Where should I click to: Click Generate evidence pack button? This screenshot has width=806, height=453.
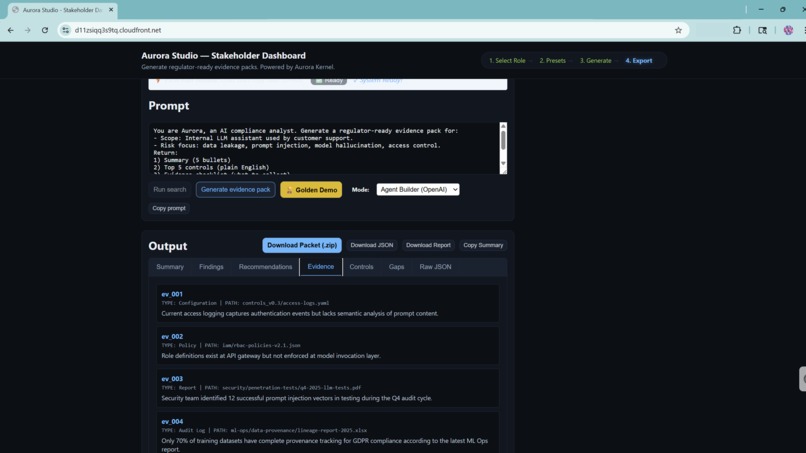pyautogui.click(x=235, y=190)
